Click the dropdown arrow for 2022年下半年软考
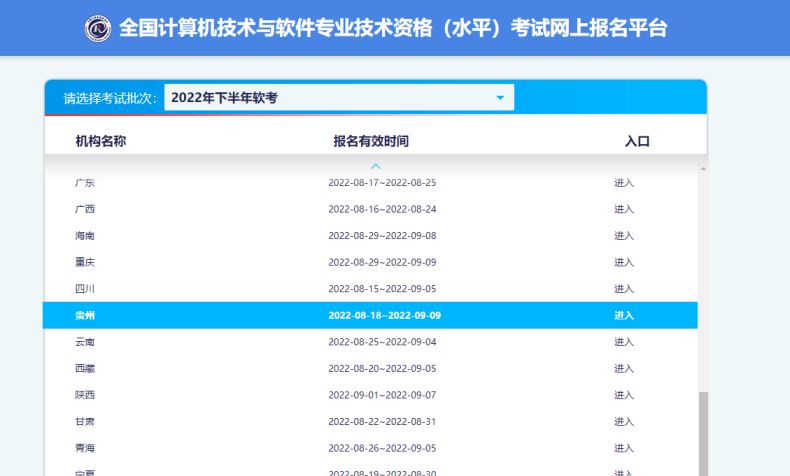This screenshot has height=476, width=790. click(x=500, y=97)
